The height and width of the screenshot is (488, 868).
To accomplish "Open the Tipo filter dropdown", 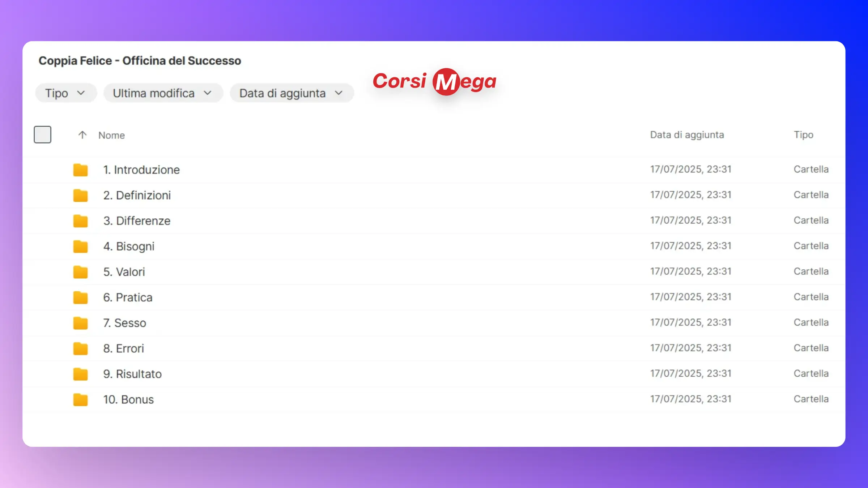I will pos(65,93).
